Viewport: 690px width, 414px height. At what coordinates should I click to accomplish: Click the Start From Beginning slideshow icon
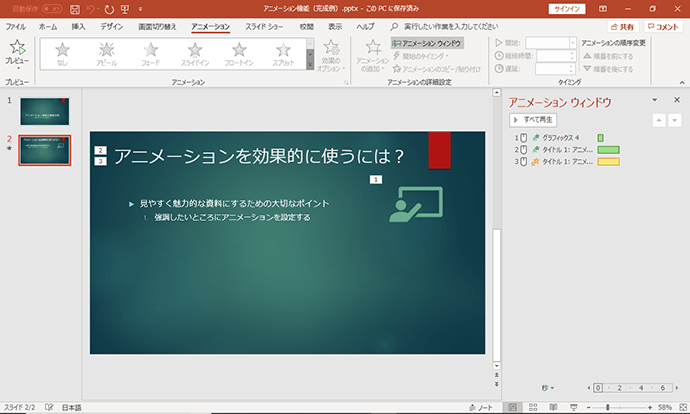click(x=125, y=9)
